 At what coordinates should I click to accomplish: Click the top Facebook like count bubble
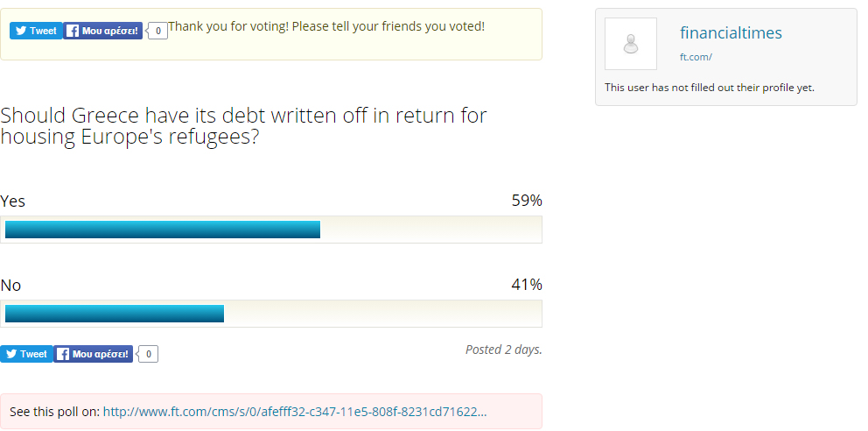click(x=157, y=31)
